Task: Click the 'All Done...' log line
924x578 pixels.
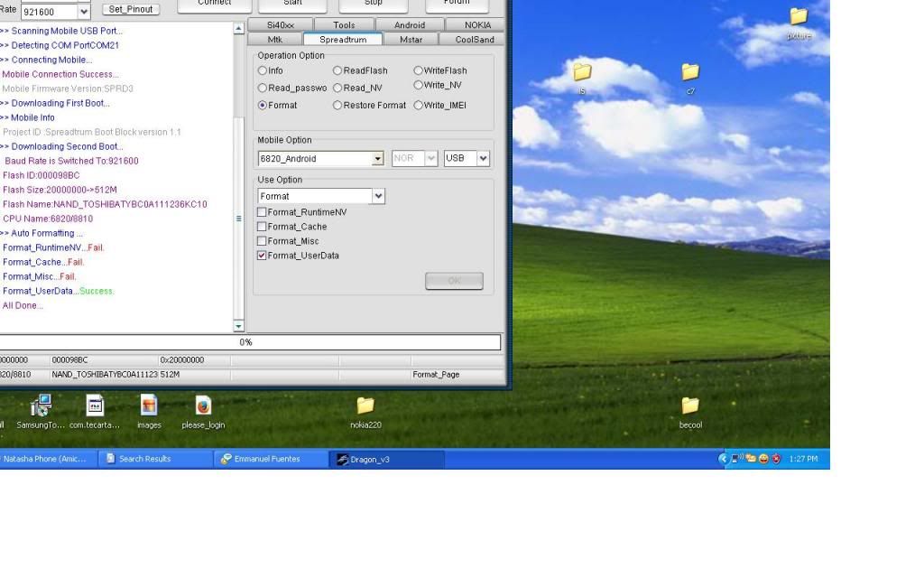Action: coord(23,305)
